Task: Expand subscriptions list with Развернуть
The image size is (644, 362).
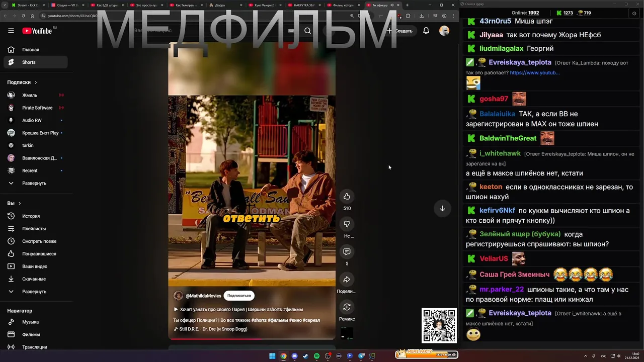Action: [35, 183]
